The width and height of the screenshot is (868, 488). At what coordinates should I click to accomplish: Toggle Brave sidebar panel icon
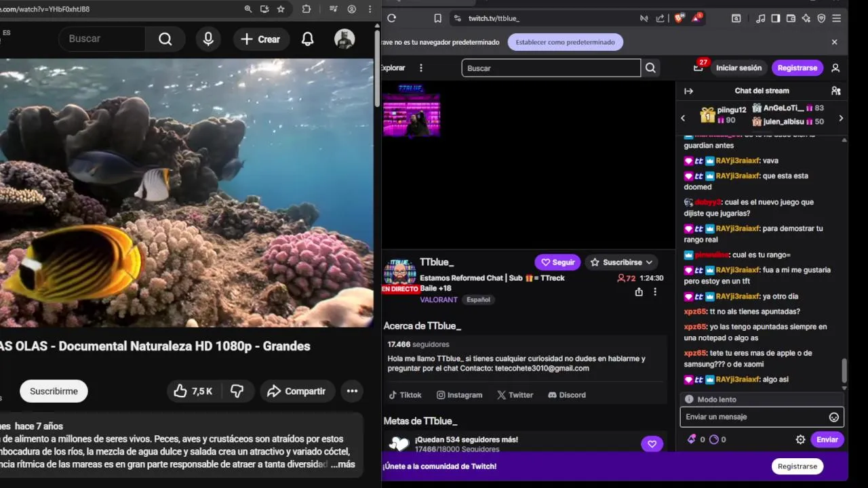coord(775,18)
